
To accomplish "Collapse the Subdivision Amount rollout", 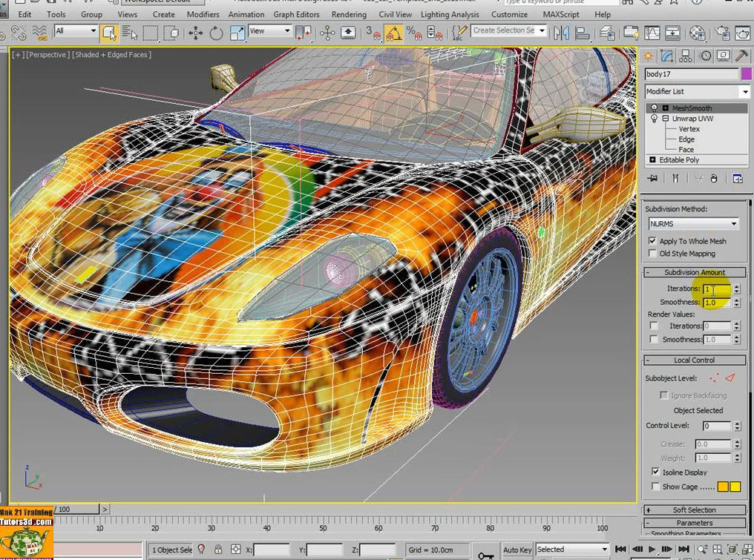I will (694, 272).
